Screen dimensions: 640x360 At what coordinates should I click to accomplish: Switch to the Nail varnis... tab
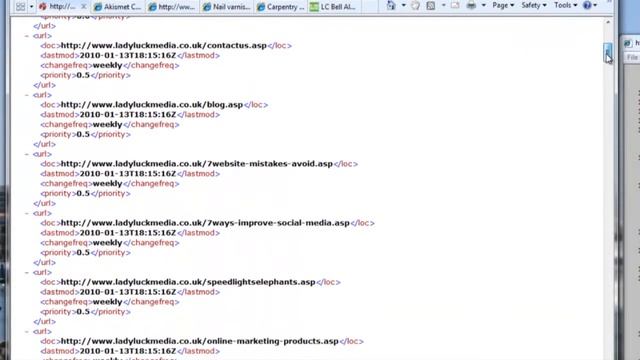227,7
